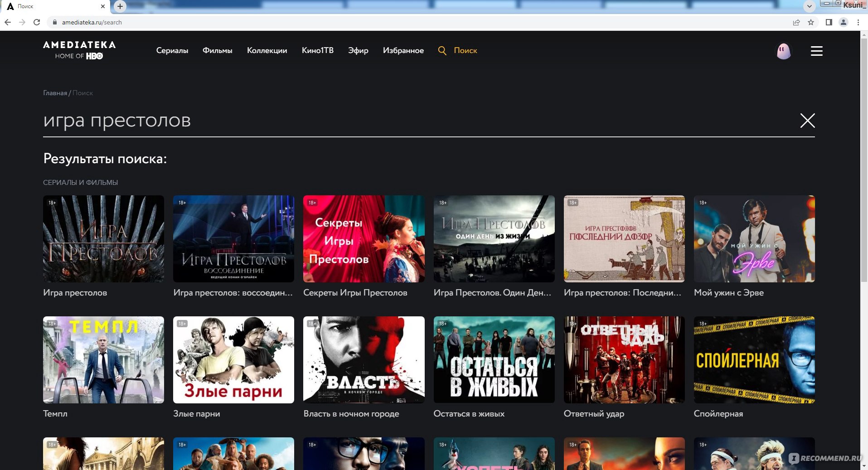Image resolution: width=868 pixels, height=470 pixels.
Task: Click the address bar URL
Action: click(x=92, y=22)
